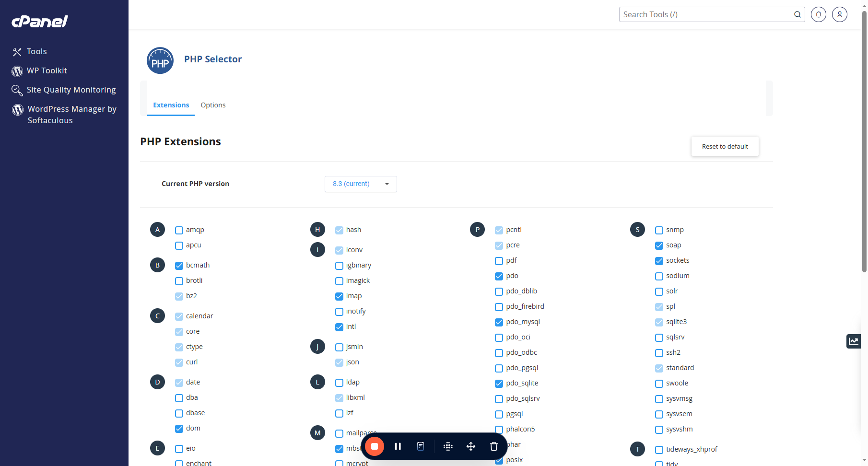Open recorder notes icon

pos(421,446)
